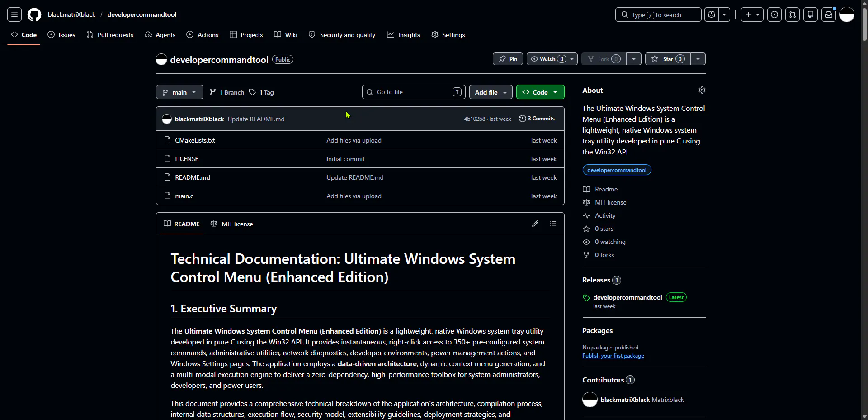Edit the README with pencil icon
Viewport: 868px width, 420px height.
[x=535, y=224]
